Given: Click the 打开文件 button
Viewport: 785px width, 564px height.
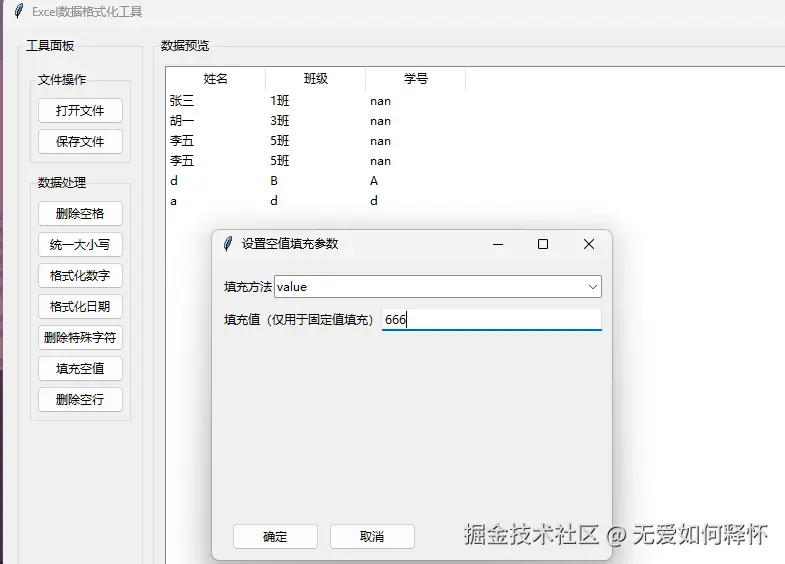Looking at the screenshot, I should 80,111.
